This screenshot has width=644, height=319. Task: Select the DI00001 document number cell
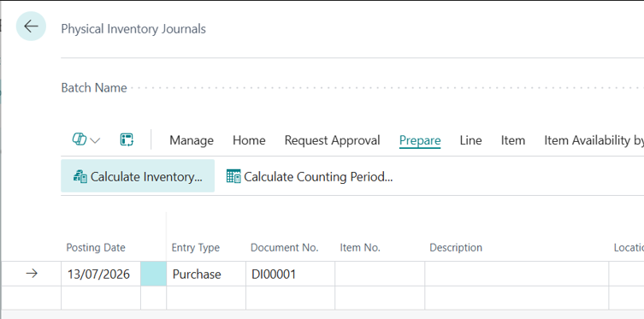291,274
